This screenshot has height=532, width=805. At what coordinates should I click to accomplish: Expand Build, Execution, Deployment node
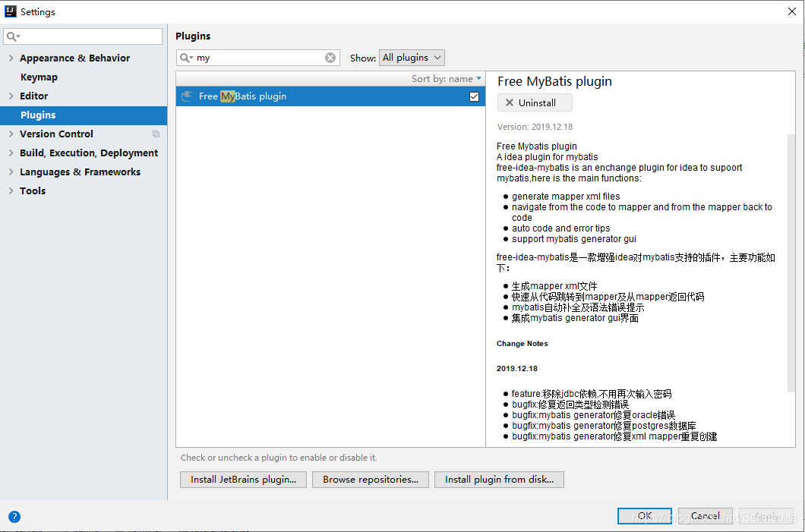tap(11, 153)
